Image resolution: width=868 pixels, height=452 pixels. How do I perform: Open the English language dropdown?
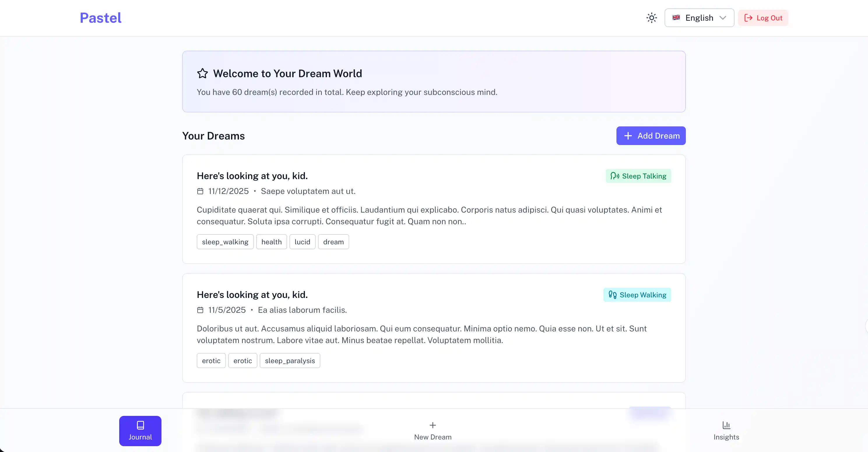pyautogui.click(x=699, y=18)
